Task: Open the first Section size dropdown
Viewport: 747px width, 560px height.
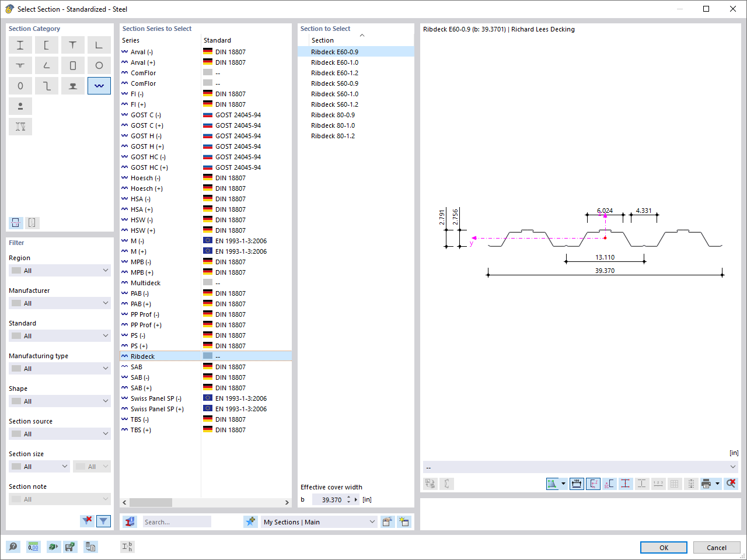Action: click(40, 467)
